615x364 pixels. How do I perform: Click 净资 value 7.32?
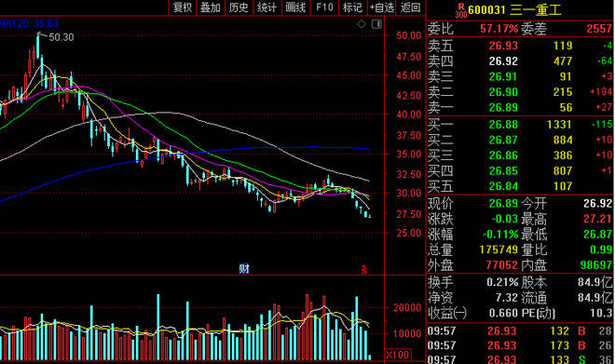click(x=506, y=298)
